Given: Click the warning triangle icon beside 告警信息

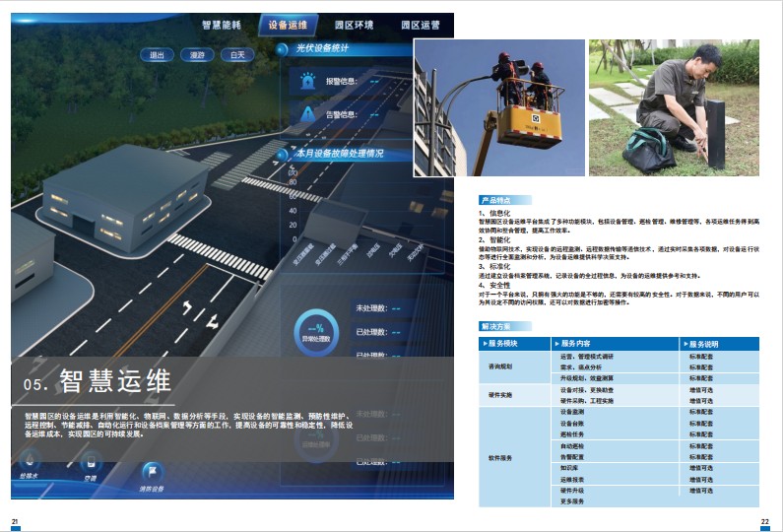Looking at the screenshot, I should 304,114.
